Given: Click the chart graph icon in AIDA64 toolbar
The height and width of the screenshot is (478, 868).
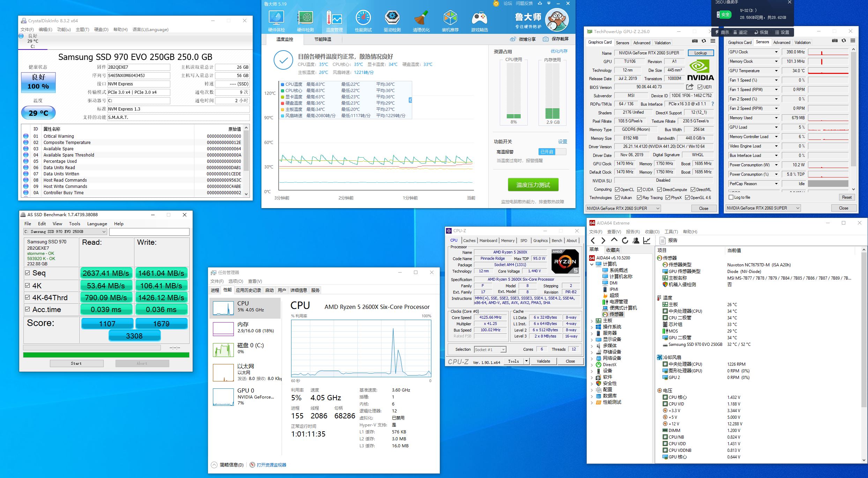Looking at the screenshot, I should point(647,240).
